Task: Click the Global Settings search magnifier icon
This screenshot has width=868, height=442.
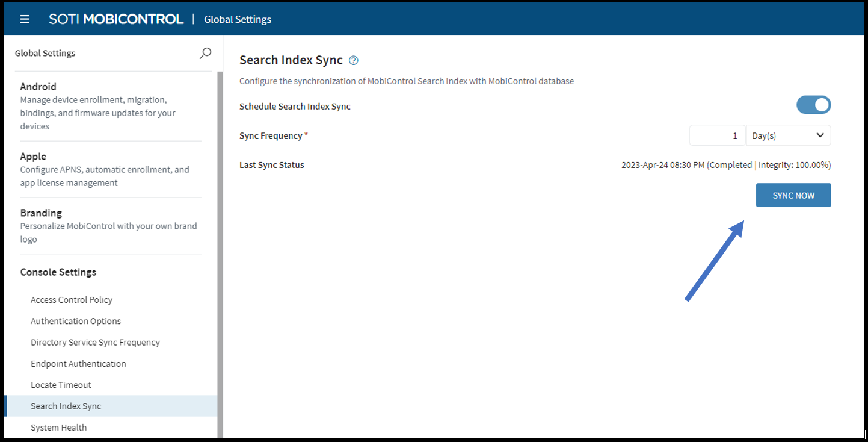Action: [x=205, y=53]
